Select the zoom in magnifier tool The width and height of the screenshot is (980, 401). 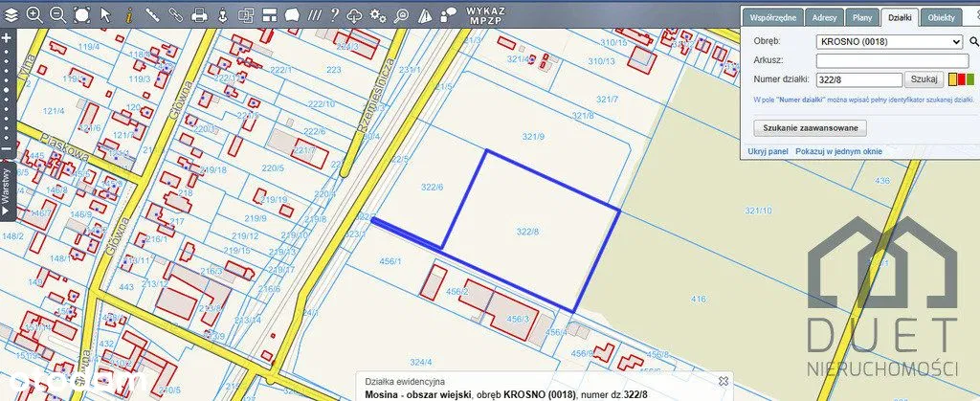[34, 14]
